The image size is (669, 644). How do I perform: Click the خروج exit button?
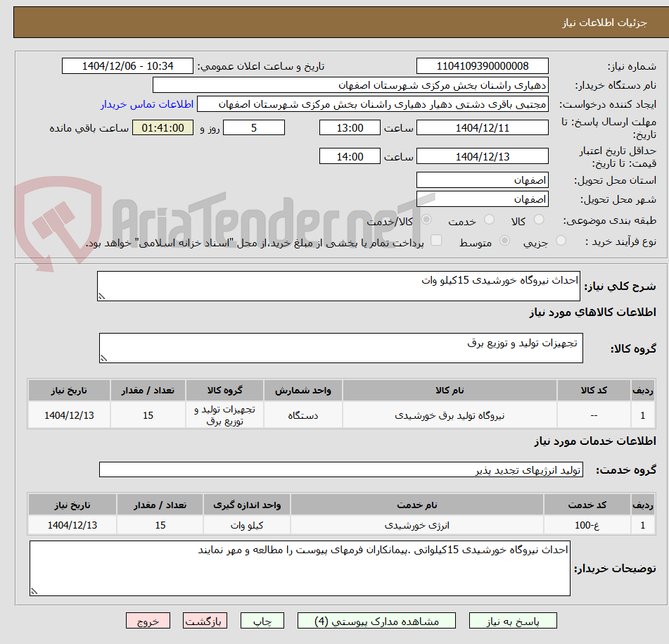(148, 621)
